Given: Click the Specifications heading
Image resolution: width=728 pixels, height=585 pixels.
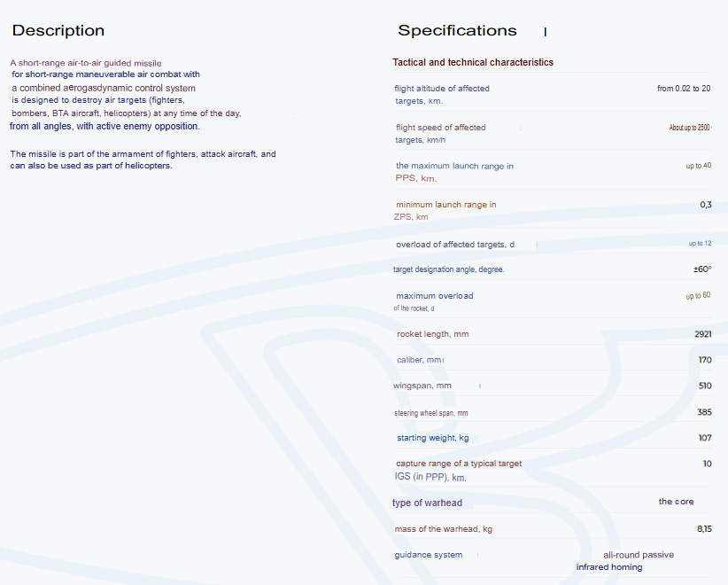Looking at the screenshot, I should (457, 31).
